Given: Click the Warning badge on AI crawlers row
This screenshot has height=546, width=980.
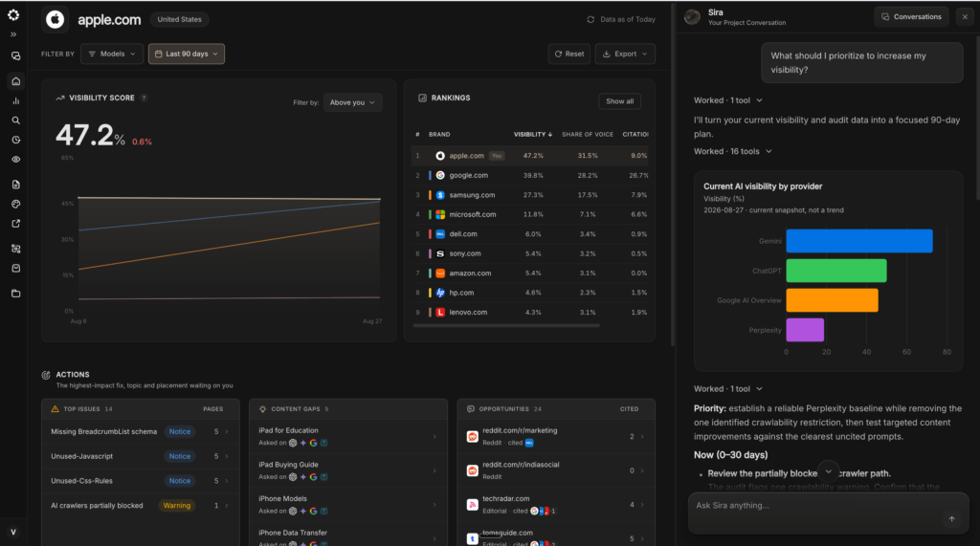Looking at the screenshot, I should tap(177, 506).
